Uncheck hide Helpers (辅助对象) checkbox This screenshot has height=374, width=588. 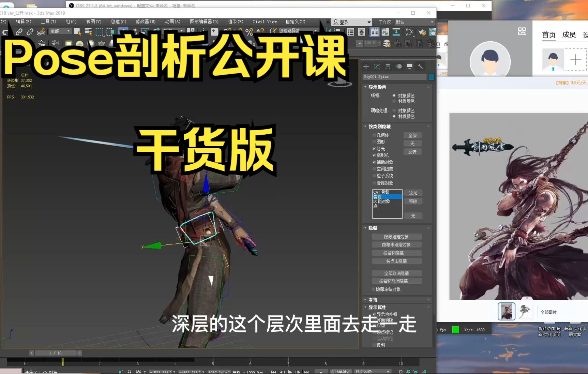pos(374,162)
